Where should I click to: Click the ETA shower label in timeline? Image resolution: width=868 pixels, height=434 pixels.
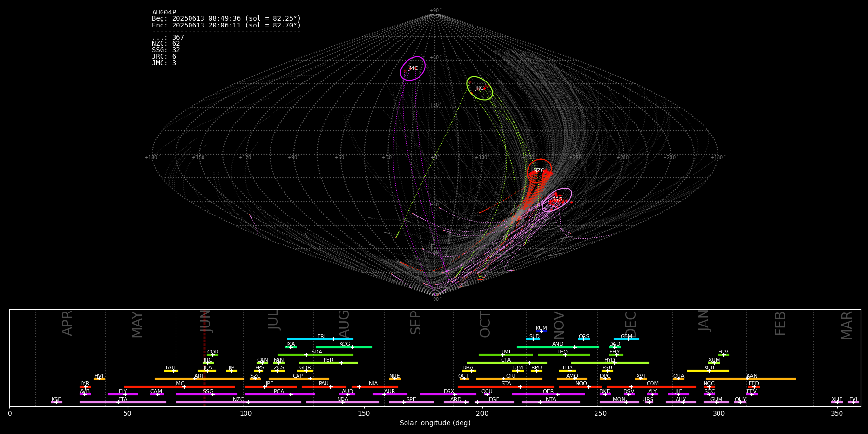click(x=123, y=400)
